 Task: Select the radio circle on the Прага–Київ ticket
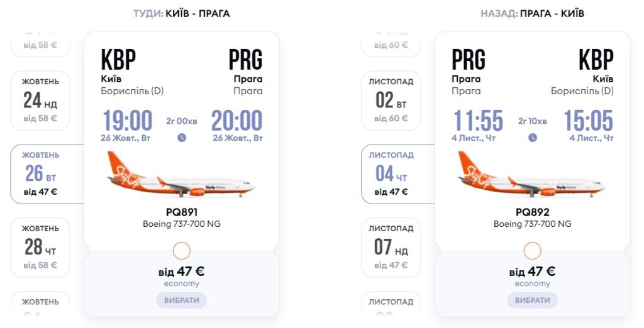coord(532,251)
